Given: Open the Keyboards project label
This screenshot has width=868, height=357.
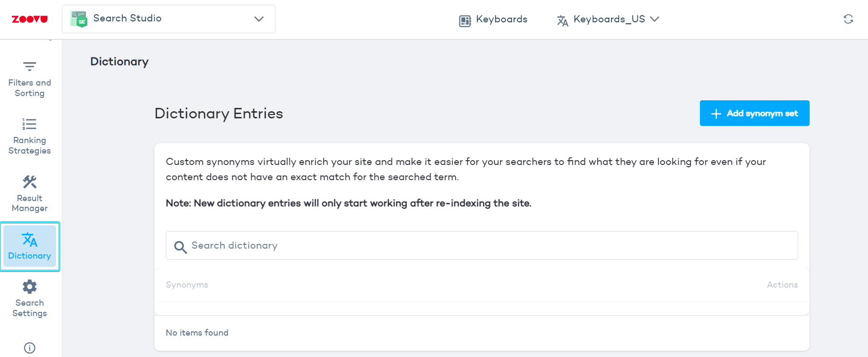Looking at the screenshot, I should pyautogui.click(x=501, y=19).
